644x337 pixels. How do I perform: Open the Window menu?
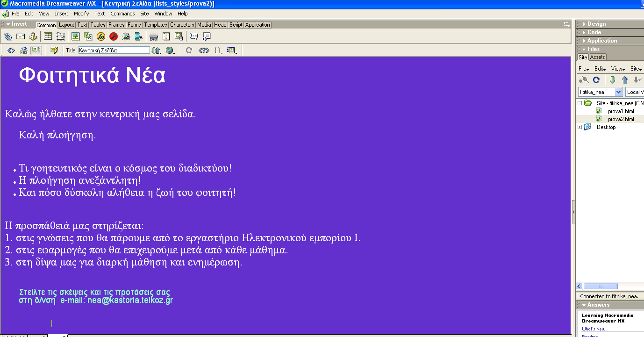163,14
